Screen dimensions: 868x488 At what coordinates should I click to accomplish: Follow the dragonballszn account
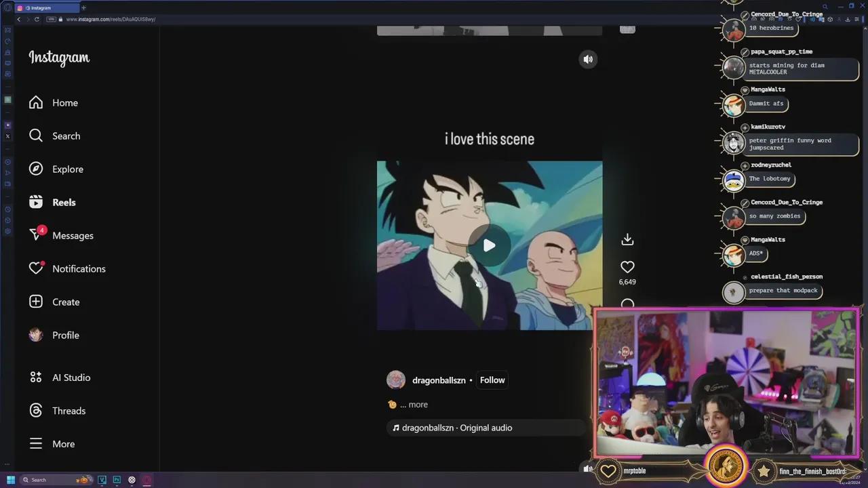point(492,380)
